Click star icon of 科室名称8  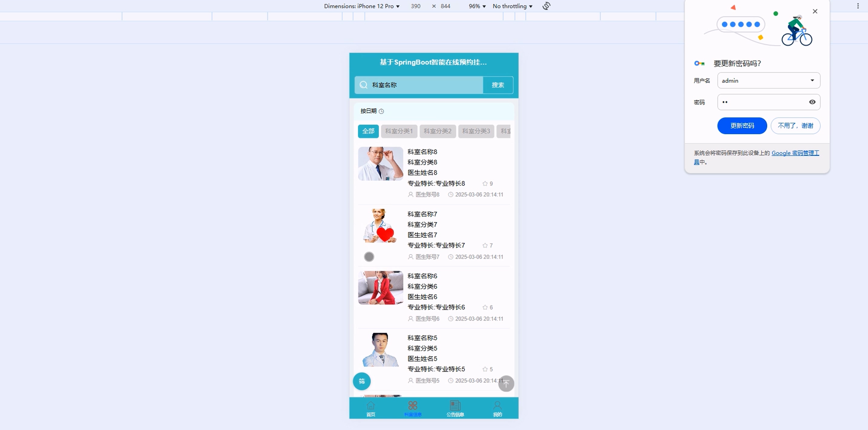[485, 184]
